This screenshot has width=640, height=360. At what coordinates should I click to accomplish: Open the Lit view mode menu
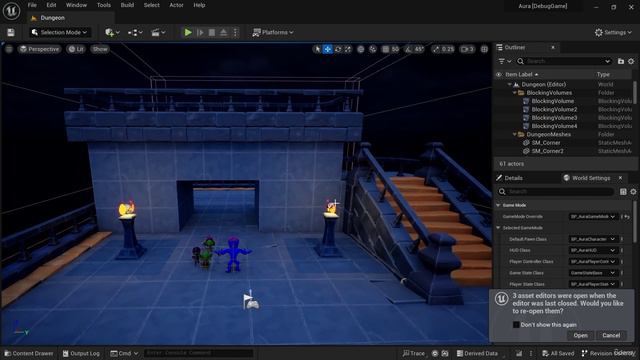(x=76, y=49)
